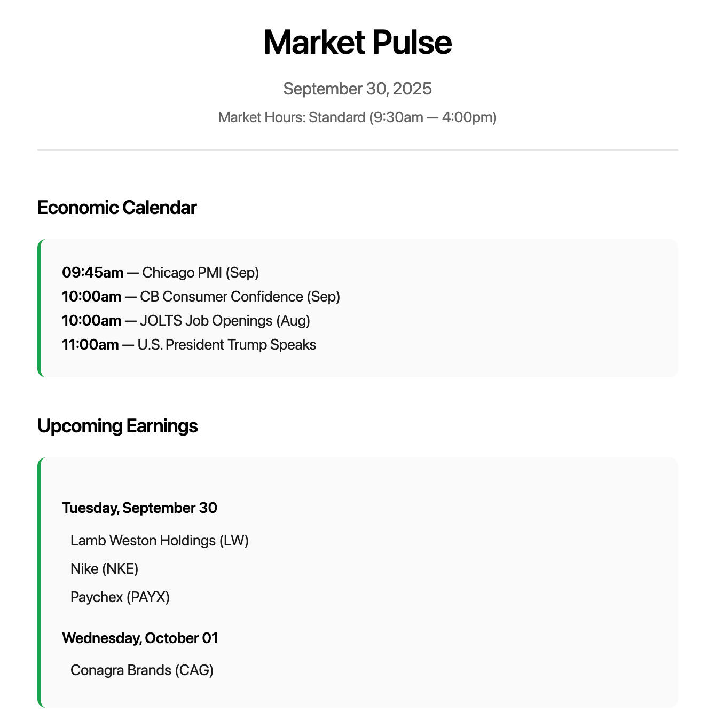The width and height of the screenshot is (708, 728).
Task: Click the horizontal divider below Market Hours
Action: point(357,150)
